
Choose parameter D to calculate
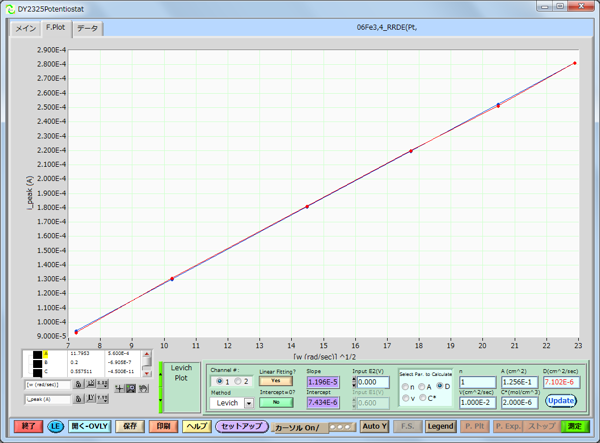coord(440,386)
